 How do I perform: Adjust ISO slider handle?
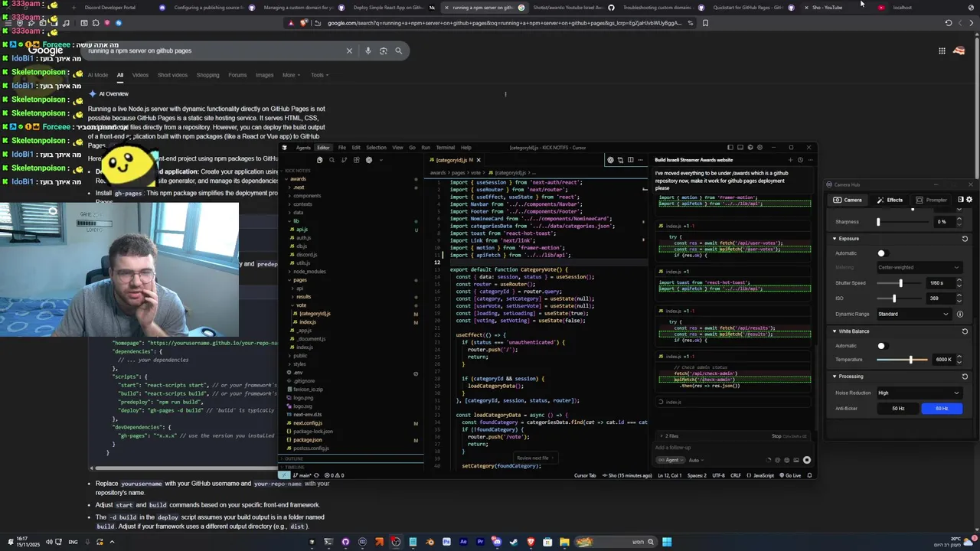point(894,298)
